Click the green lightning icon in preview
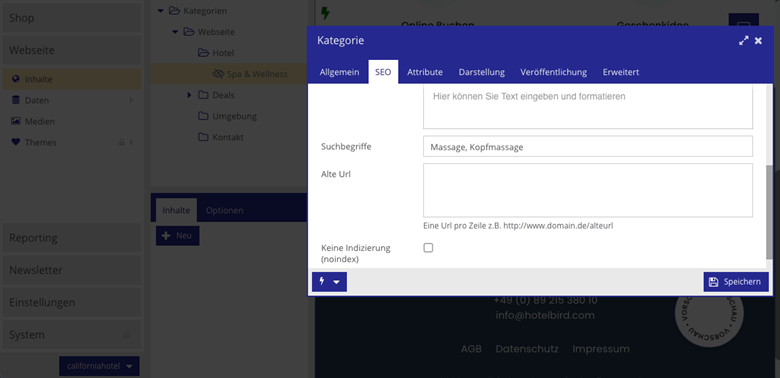Screen dimensions: 780x378 [x=325, y=13]
